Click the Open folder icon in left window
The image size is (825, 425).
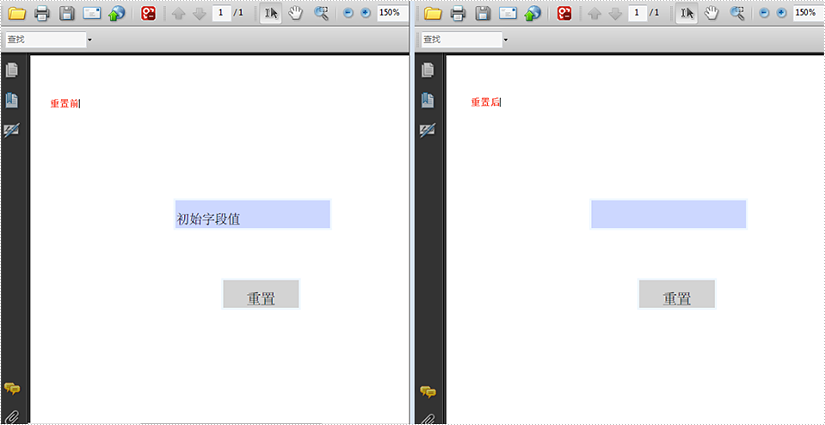[x=17, y=13]
